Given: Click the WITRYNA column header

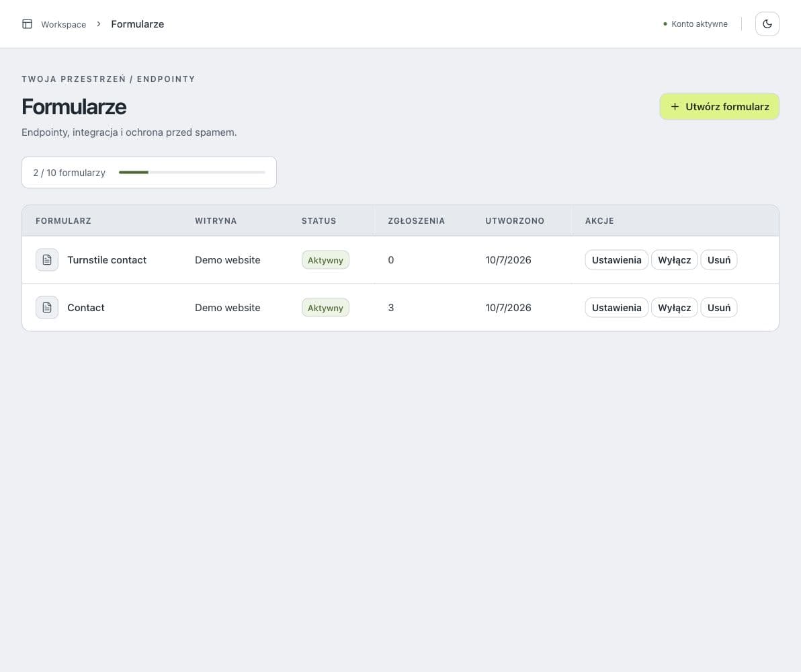Looking at the screenshot, I should (216, 221).
